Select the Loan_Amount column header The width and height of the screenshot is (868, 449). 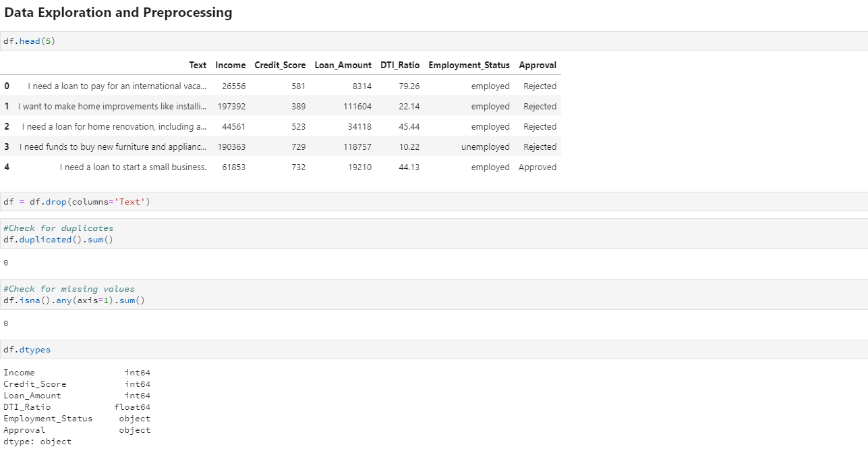click(343, 65)
